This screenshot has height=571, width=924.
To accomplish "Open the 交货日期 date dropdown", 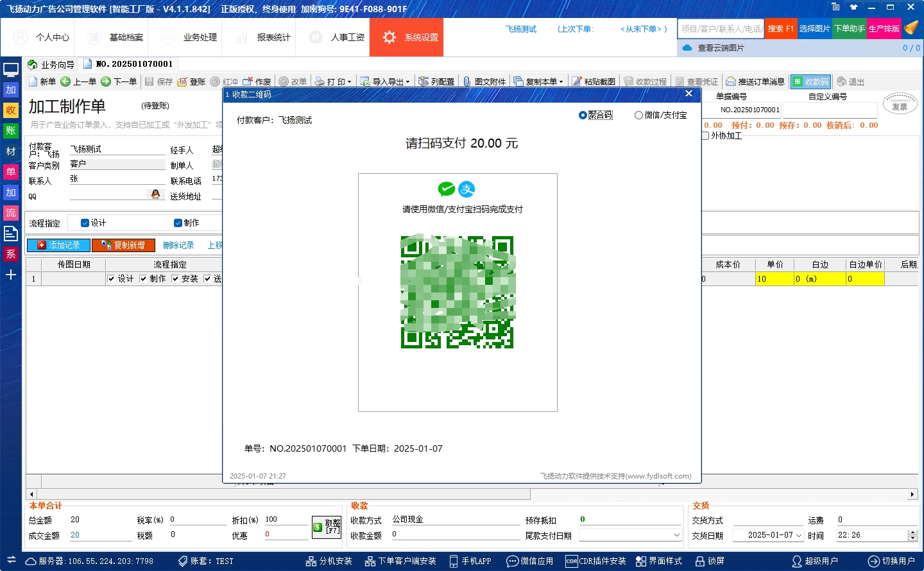I will pos(799,535).
